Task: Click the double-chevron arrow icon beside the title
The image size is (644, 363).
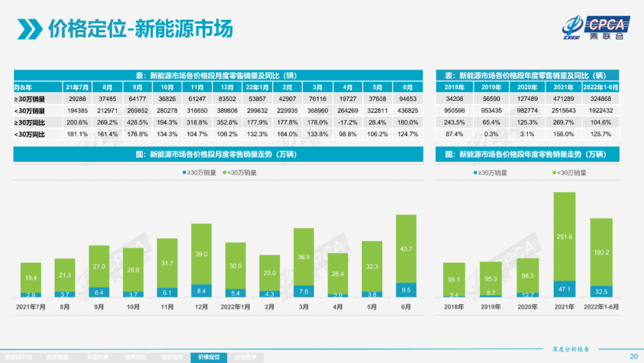Action: (x=30, y=29)
